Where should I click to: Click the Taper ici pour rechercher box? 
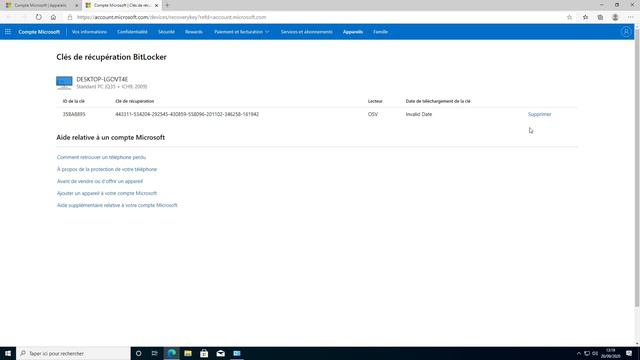(73, 353)
